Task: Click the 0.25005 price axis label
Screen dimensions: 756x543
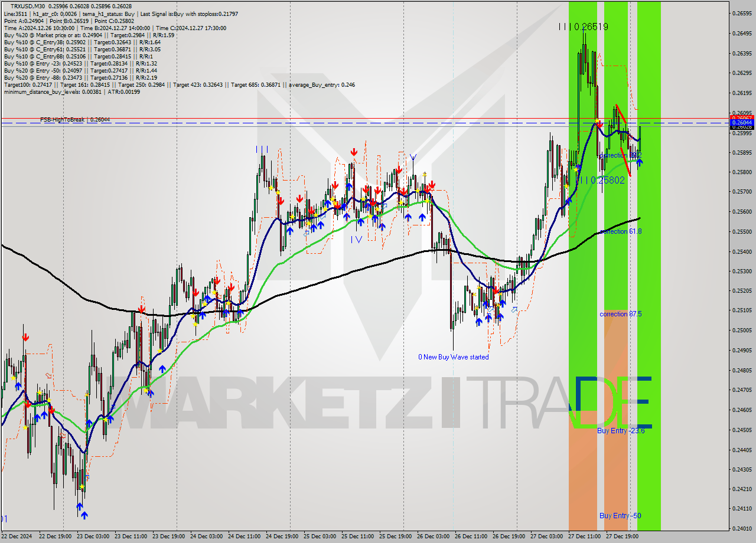Action: point(741,331)
